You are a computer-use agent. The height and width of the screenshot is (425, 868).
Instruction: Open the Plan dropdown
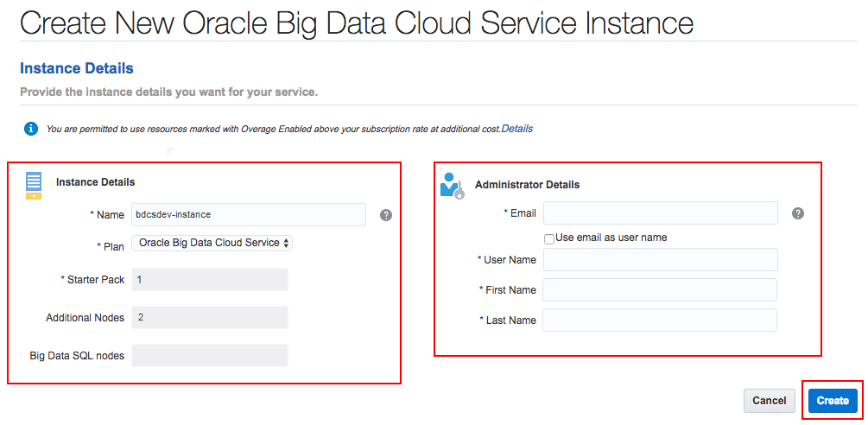tap(212, 244)
